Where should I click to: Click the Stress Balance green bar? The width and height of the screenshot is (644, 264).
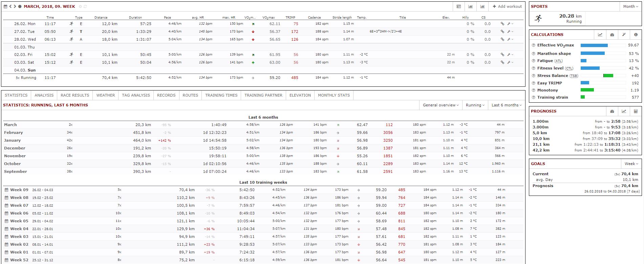tap(608, 76)
